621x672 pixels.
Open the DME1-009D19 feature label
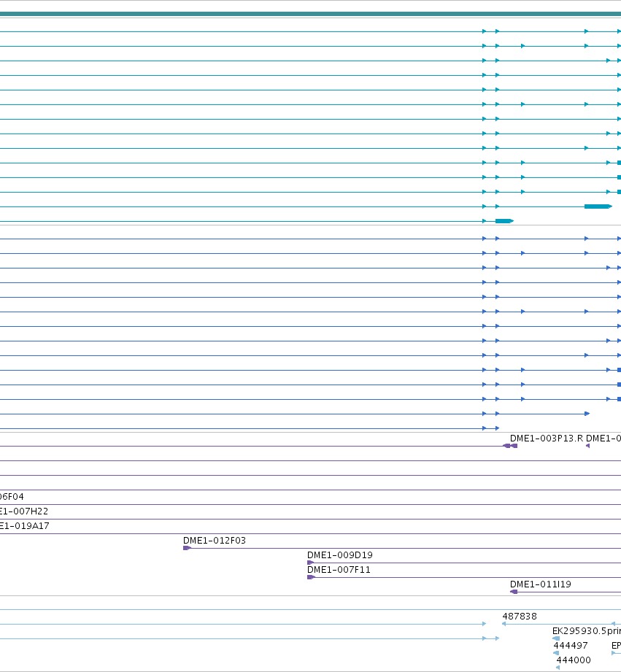(x=340, y=555)
